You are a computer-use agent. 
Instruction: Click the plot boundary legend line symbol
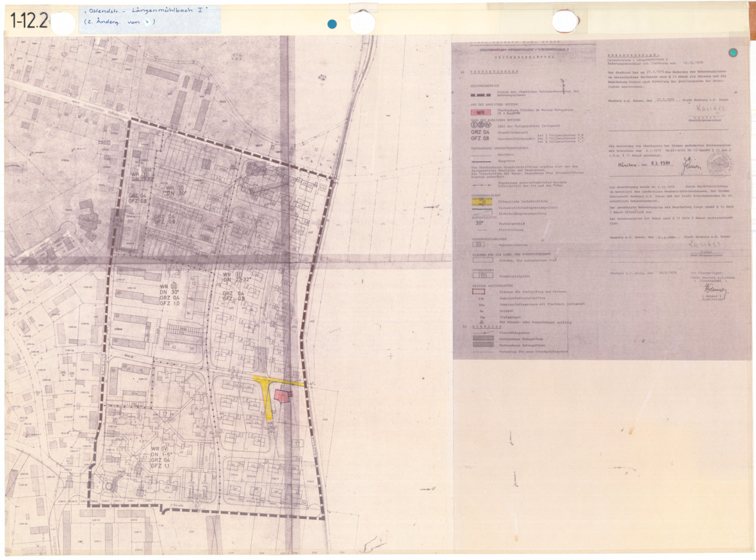(484, 333)
